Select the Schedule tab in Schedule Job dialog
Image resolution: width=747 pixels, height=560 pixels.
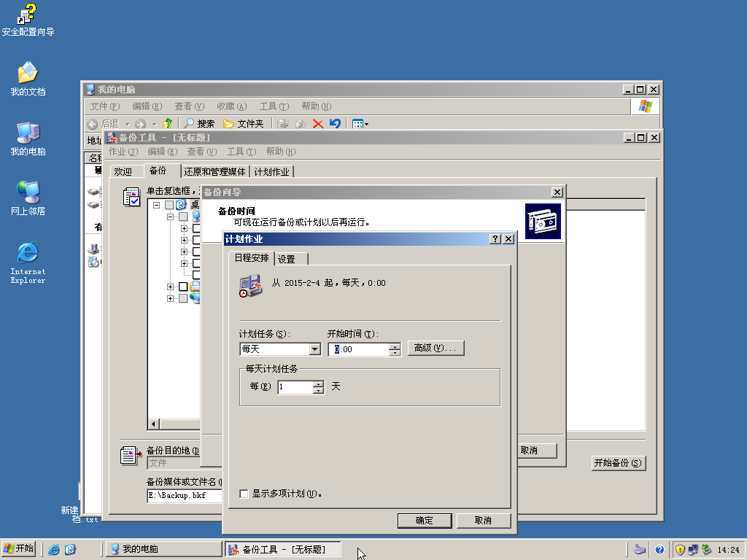click(252, 257)
